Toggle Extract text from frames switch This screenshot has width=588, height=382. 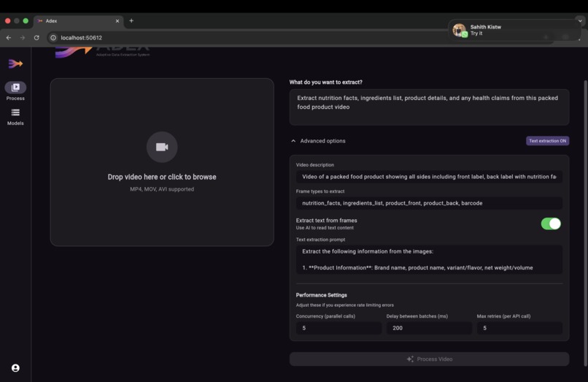pos(551,224)
